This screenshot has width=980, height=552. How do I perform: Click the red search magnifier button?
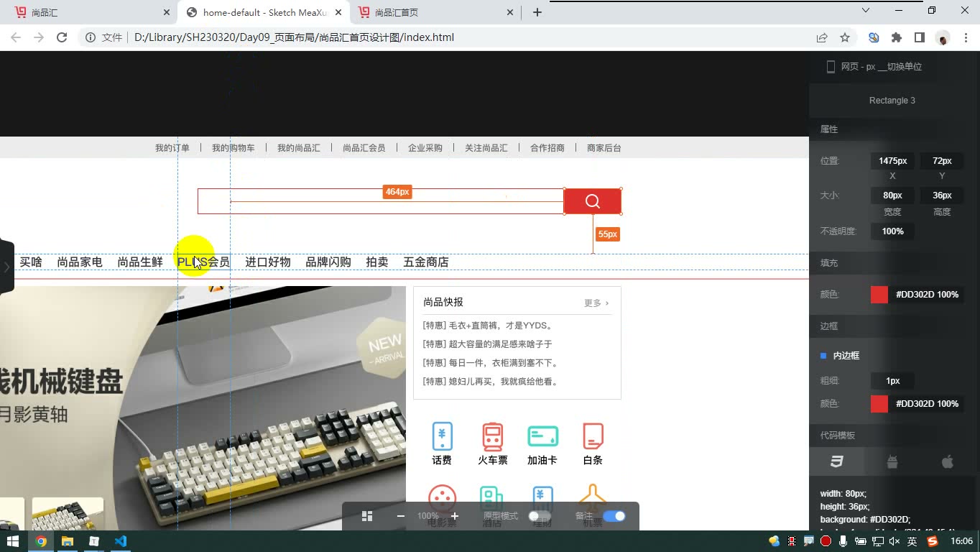[x=593, y=201]
